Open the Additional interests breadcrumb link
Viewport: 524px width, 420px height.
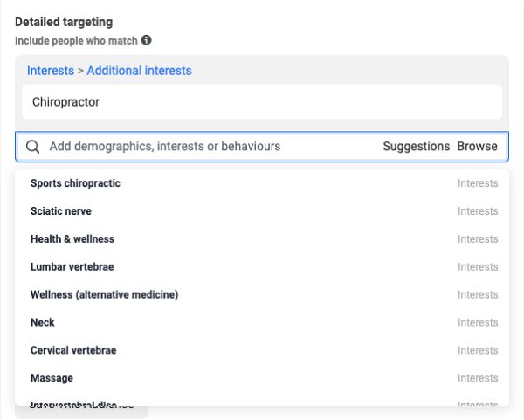click(140, 71)
